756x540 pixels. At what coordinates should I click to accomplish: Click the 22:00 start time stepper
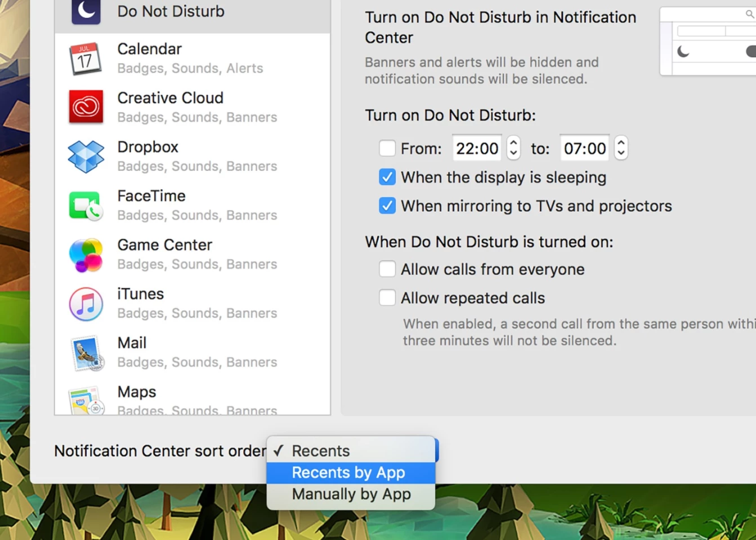click(x=513, y=148)
